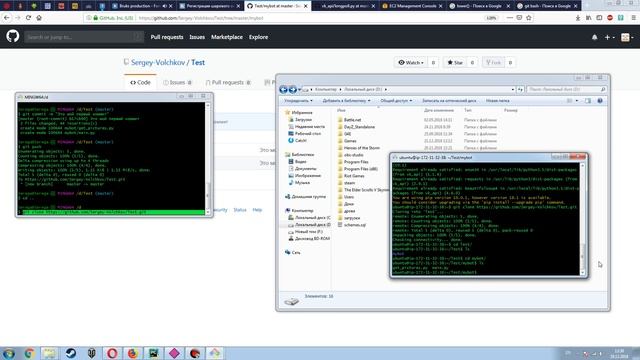Open the Упорядочить dropdown in Explorer
Screen dimensions: 640x360
tap(298, 100)
